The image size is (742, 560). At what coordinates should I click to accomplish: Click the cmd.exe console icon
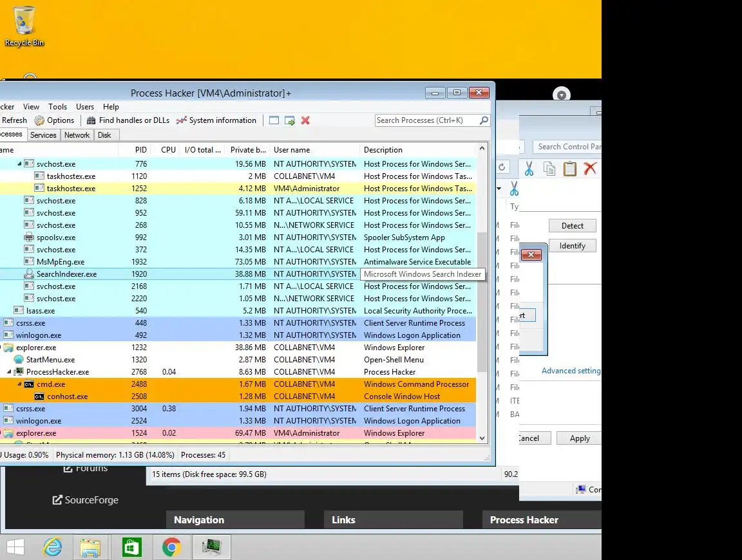click(29, 384)
